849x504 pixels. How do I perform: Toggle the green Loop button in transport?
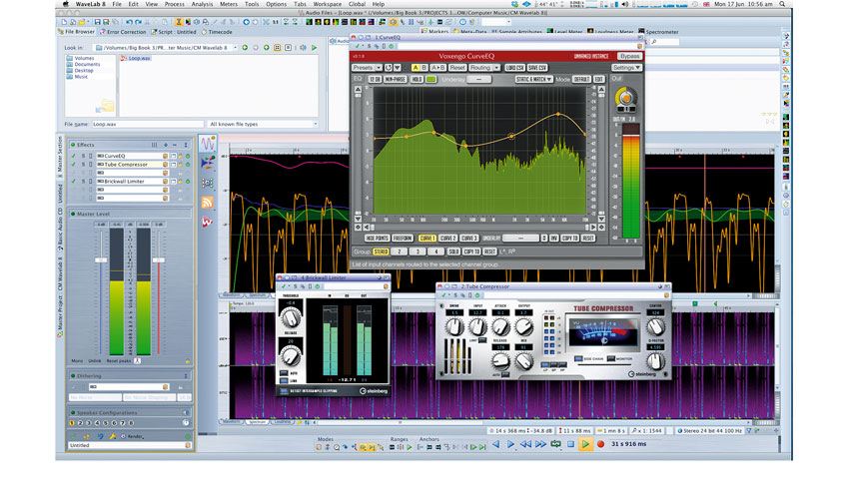click(555, 444)
